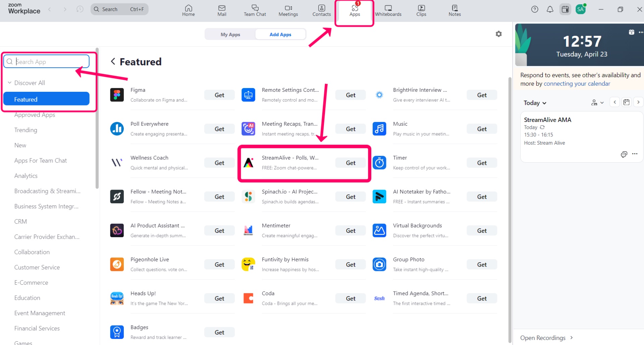644x345 pixels.
Task: Switch to Add Apps
Action: click(x=280, y=34)
